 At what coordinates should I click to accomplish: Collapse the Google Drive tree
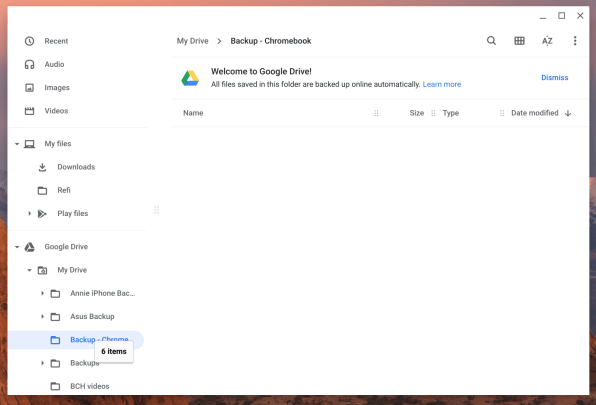coord(17,247)
